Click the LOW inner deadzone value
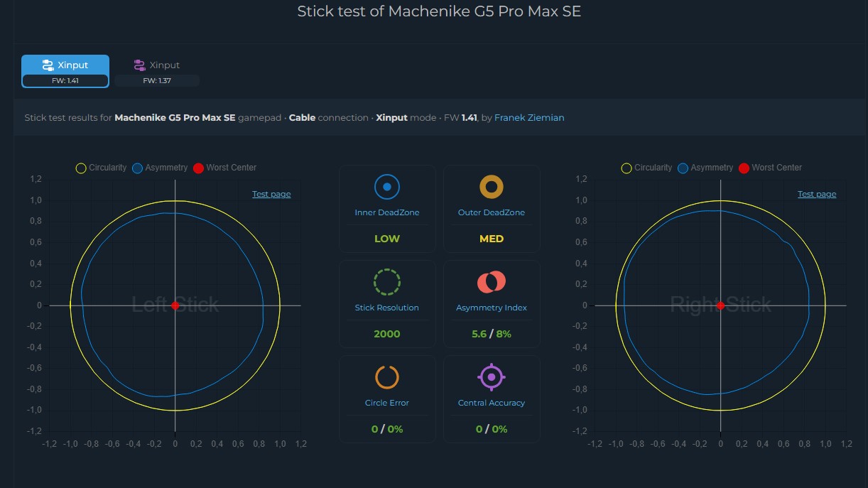868x488 pixels. pyautogui.click(x=387, y=239)
